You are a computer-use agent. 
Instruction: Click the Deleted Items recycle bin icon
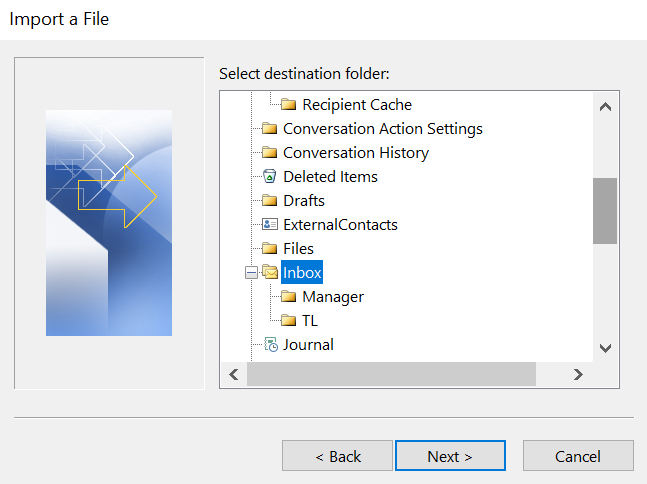[x=269, y=177]
